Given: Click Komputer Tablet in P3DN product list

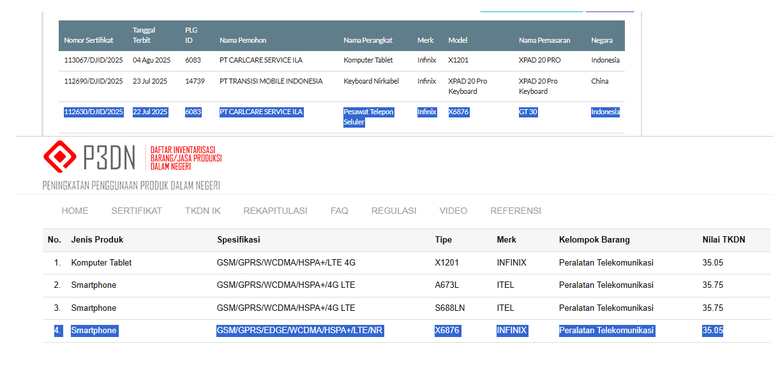Looking at the screenshot, I should click(101, 263).
